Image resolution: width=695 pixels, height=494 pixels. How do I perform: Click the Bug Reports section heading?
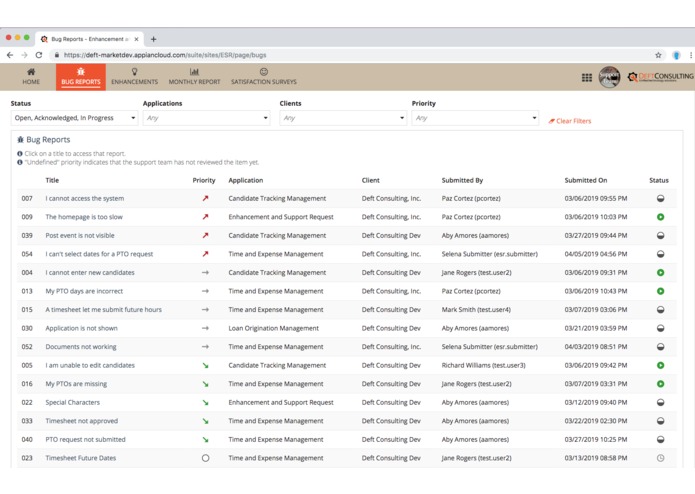point(43,140)
